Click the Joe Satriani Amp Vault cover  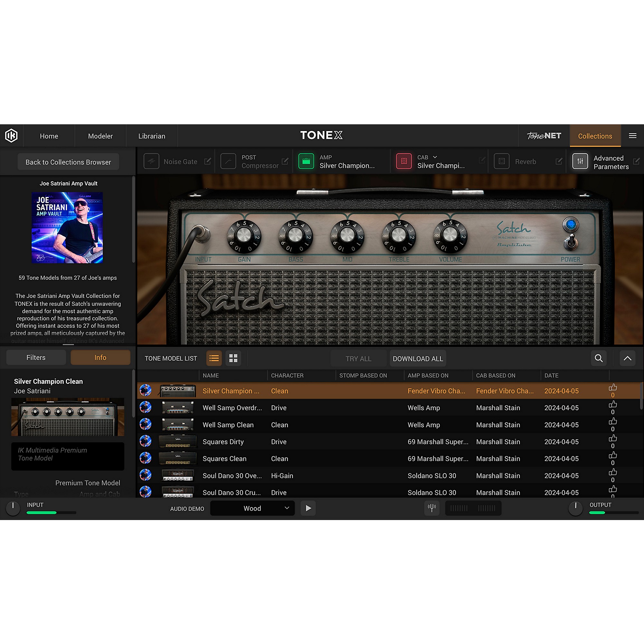(67, 228)
